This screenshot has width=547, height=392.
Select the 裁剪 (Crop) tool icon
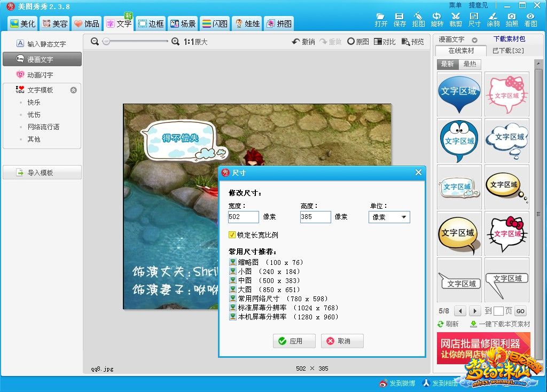pos(456,17)
